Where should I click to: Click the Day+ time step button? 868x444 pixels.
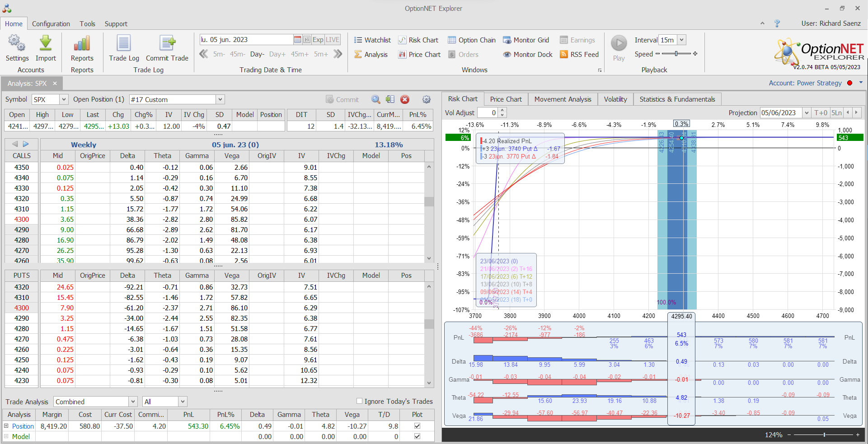[x=277, y=54]
